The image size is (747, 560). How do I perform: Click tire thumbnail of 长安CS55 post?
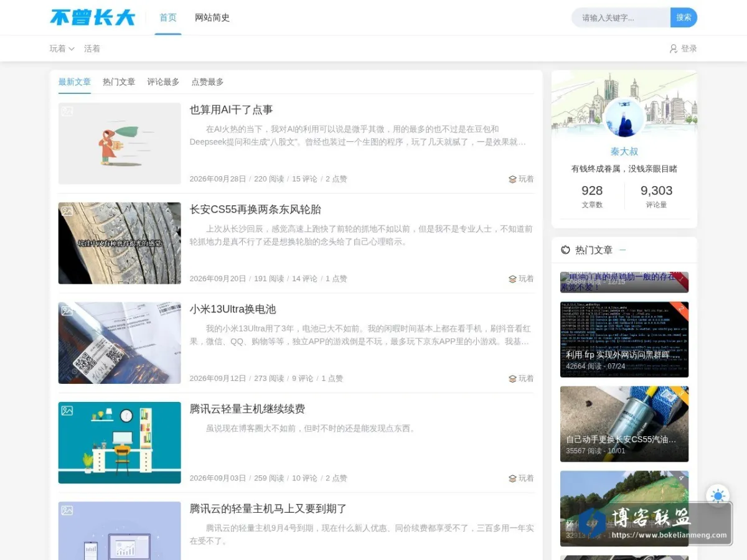(120, 243)
